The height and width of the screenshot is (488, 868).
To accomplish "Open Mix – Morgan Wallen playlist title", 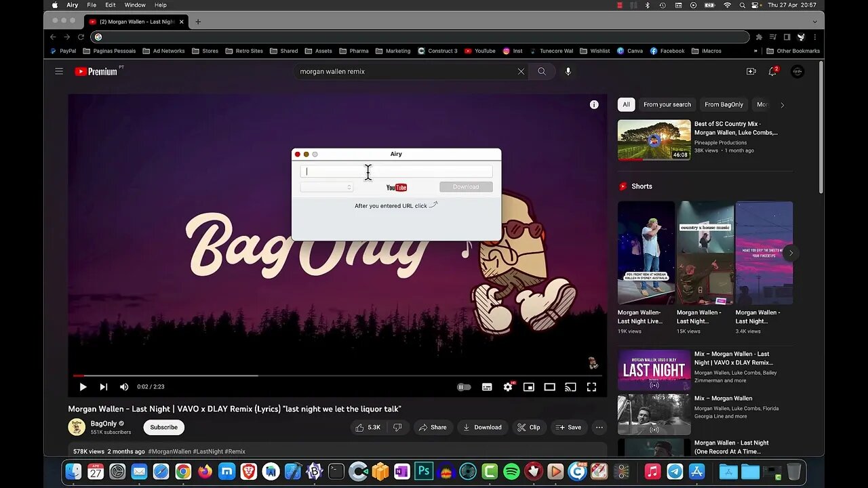I will pos(723,399).
